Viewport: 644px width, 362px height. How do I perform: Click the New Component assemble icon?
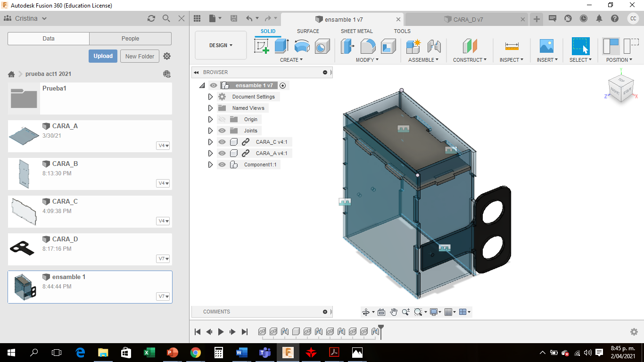(x=413, y=46)
